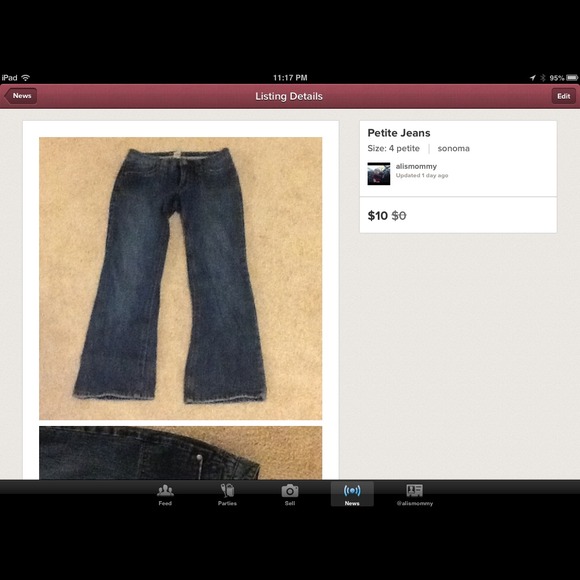Open the Parties tab icon

pyautogui.click(x=227, y=490)
